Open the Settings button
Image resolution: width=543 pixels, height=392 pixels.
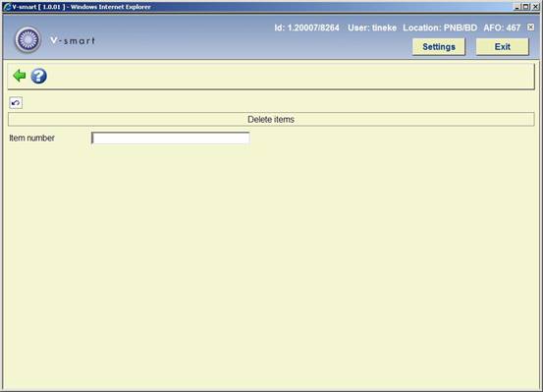439,47
